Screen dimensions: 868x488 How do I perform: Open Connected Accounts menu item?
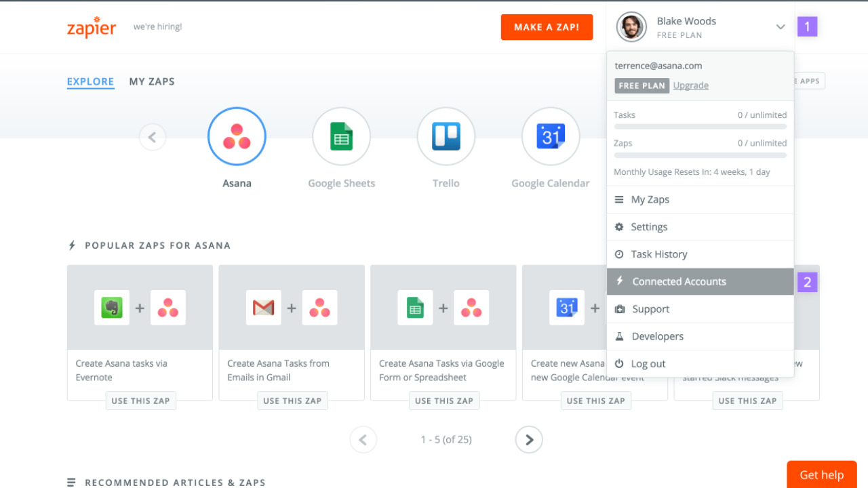(x=700, y=282)
